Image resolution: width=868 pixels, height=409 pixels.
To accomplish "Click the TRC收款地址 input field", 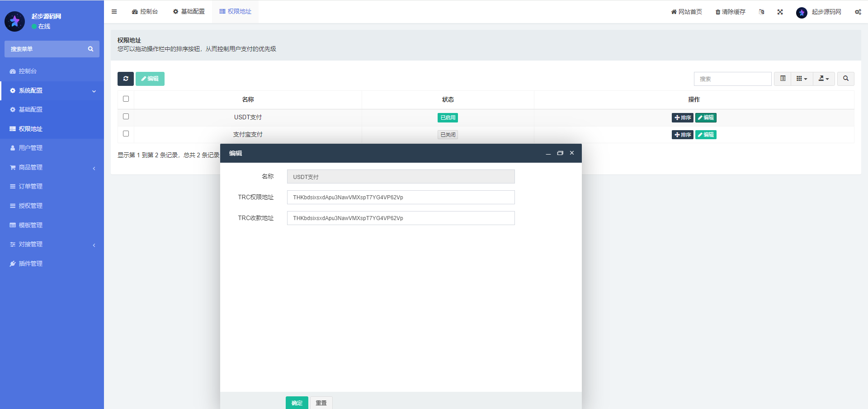I will (401, 218).
